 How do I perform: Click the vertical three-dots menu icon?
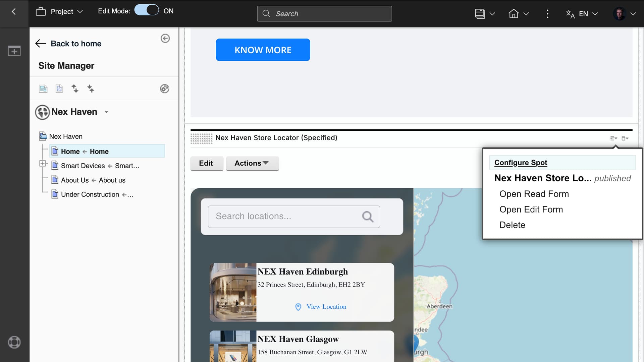pos(547,14)
